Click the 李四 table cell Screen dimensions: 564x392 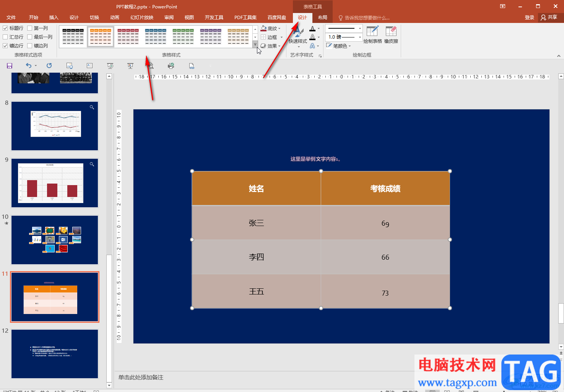(256, 257)
